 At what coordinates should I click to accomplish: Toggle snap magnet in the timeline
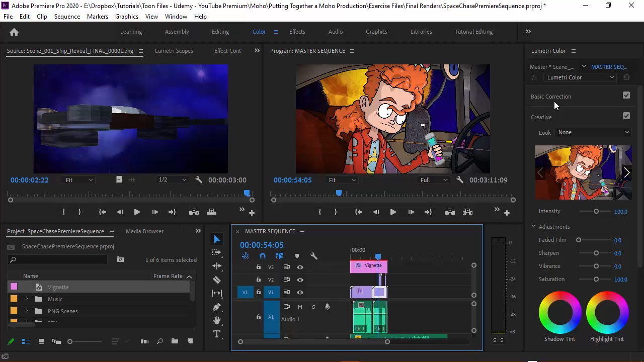pyautogui.click(x=262, y=256)
